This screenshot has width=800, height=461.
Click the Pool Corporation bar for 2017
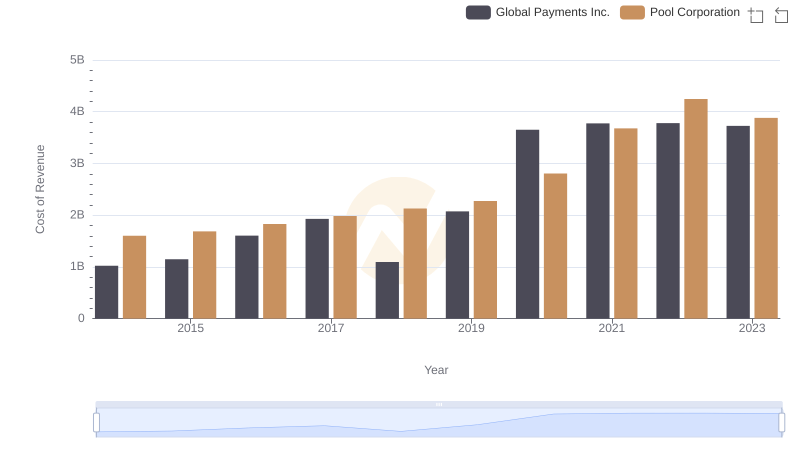(x=345, y=267)
